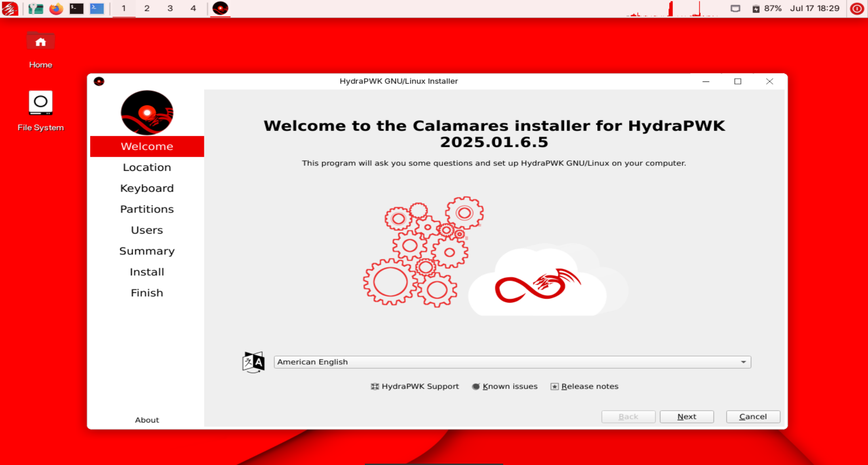Open the About dialog of the installer

[x=147, y=420]
